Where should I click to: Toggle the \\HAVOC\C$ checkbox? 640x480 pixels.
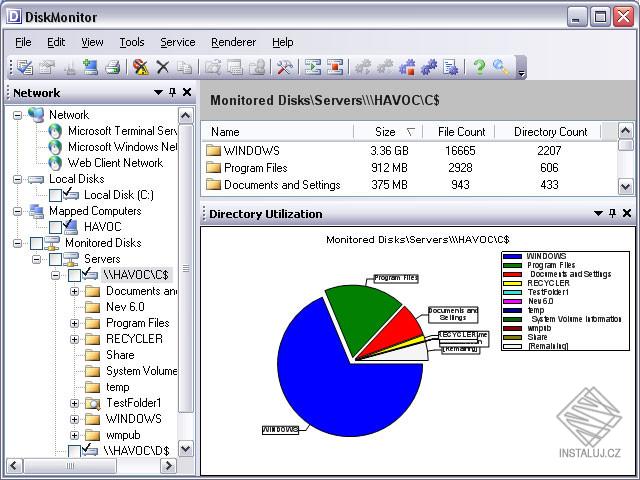click(74, 275)
